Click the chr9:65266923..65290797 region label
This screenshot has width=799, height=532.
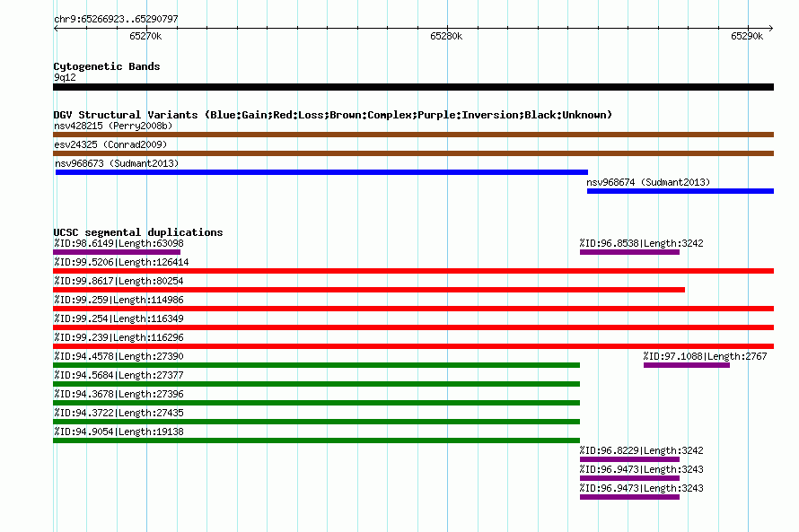pos(116,19)
